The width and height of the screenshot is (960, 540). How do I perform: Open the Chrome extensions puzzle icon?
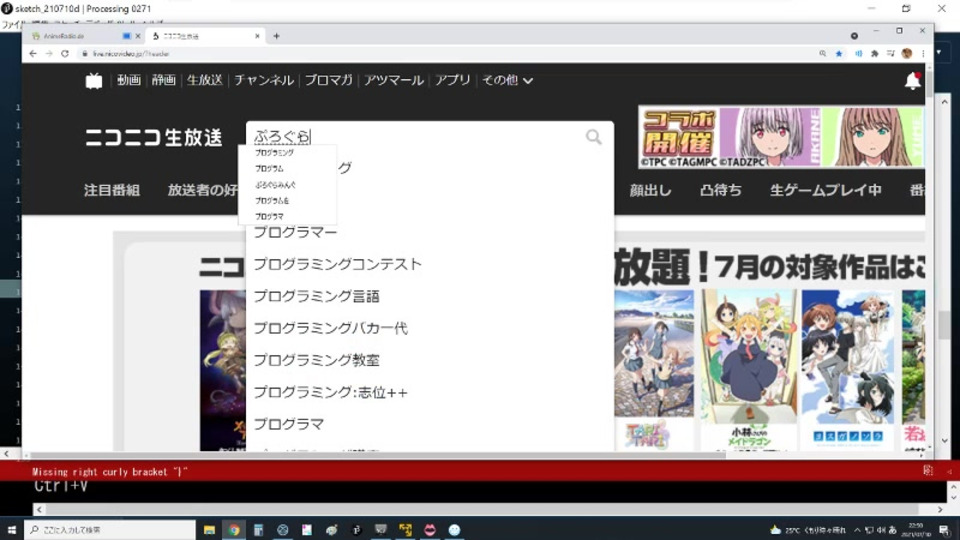click(x=875, y=54)
